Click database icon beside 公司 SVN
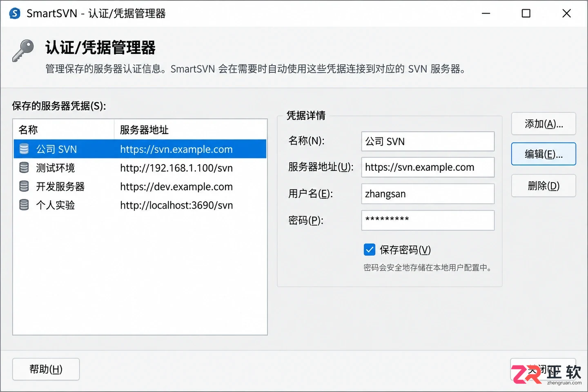This screenshot has height=392, width=588. click(24, 149)
